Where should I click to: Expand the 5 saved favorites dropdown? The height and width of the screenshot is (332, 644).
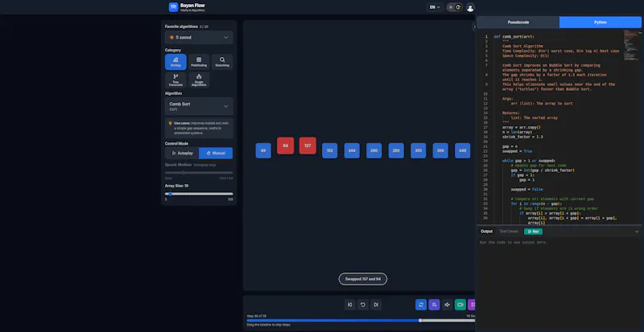(199, 37)
